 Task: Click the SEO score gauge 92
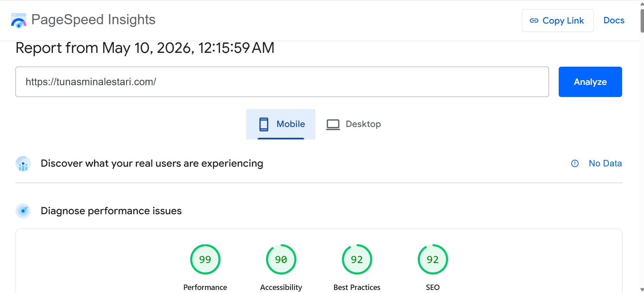(433, 259)
